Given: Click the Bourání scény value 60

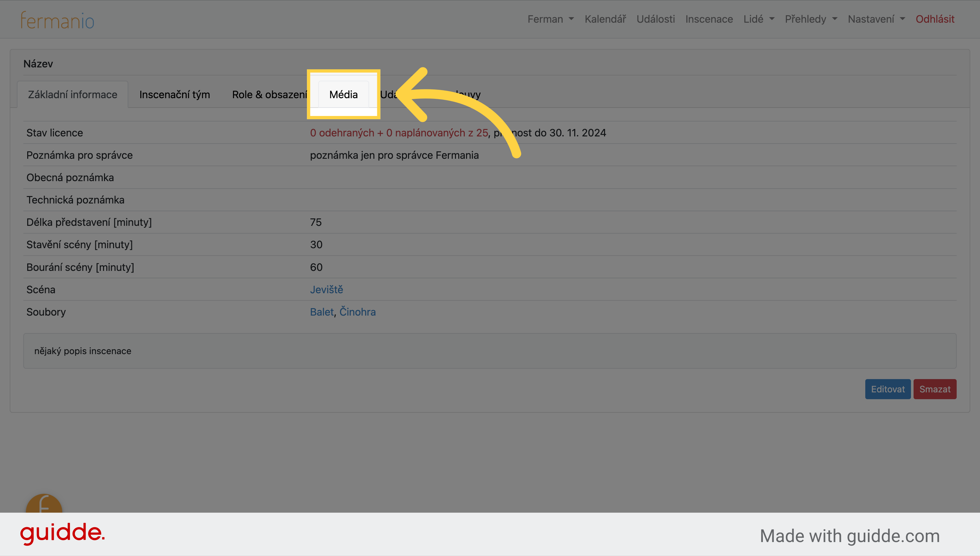Looking at the screenshot, I should pyautogui.click(x=316, y=267).
